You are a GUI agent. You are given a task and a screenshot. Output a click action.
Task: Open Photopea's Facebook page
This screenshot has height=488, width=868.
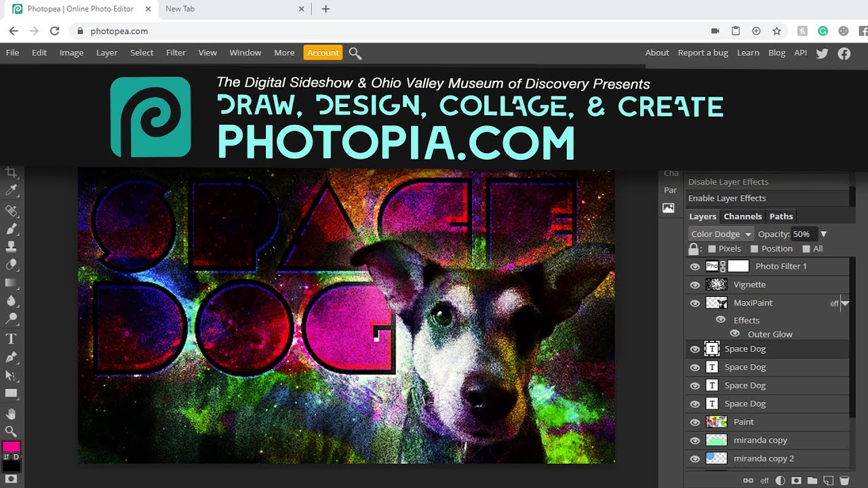tap(844, 53)
